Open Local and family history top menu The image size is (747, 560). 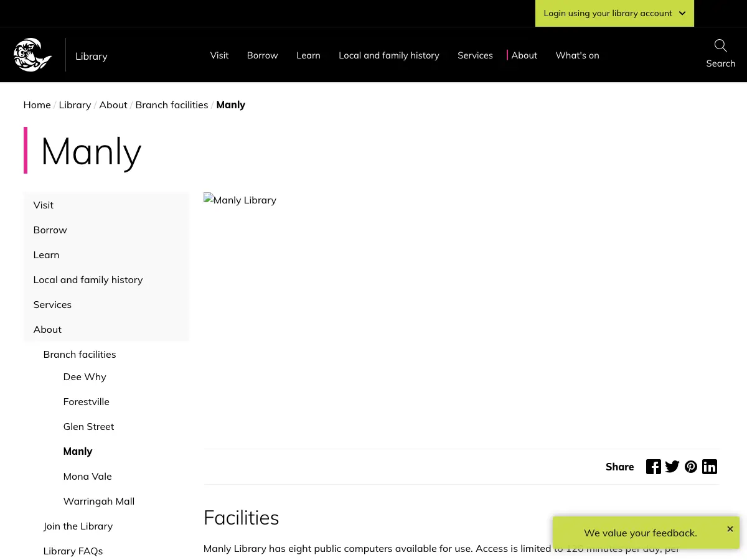[389, 55]
